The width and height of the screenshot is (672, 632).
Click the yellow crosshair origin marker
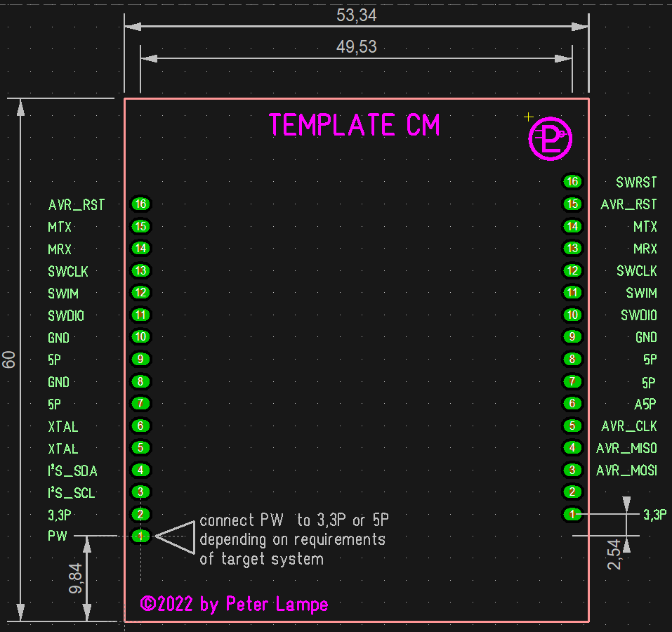529,117
